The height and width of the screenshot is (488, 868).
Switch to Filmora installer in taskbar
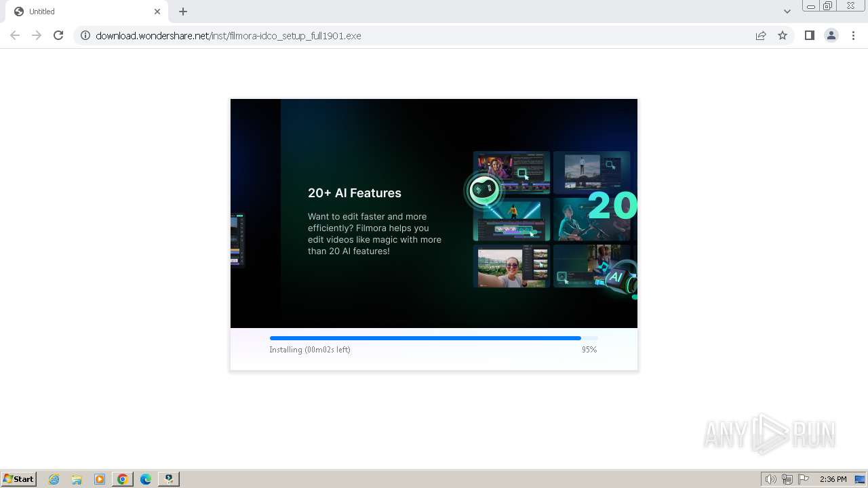click(x=168, y=479)
